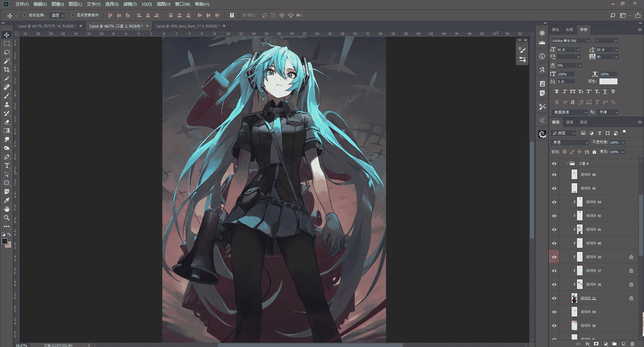Toggle visibility of 레이어 20 layer
This screenshot has height=347, width=644.
(x=554, y=257)
